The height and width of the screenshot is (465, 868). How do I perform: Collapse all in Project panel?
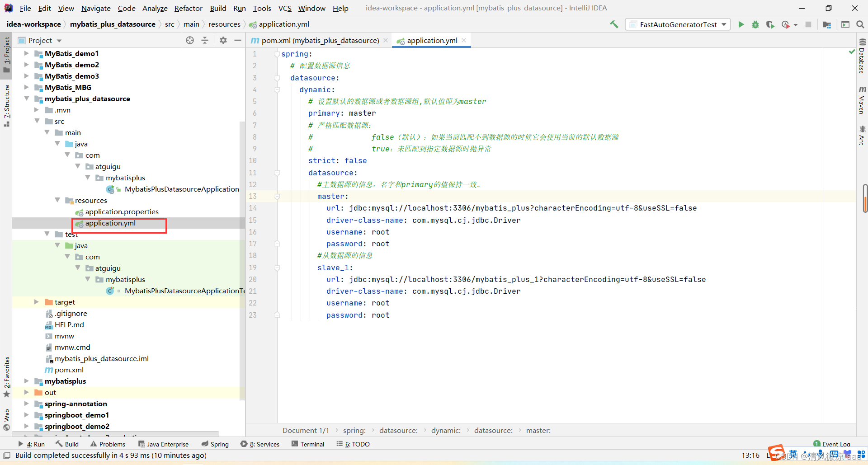[205, 41]
